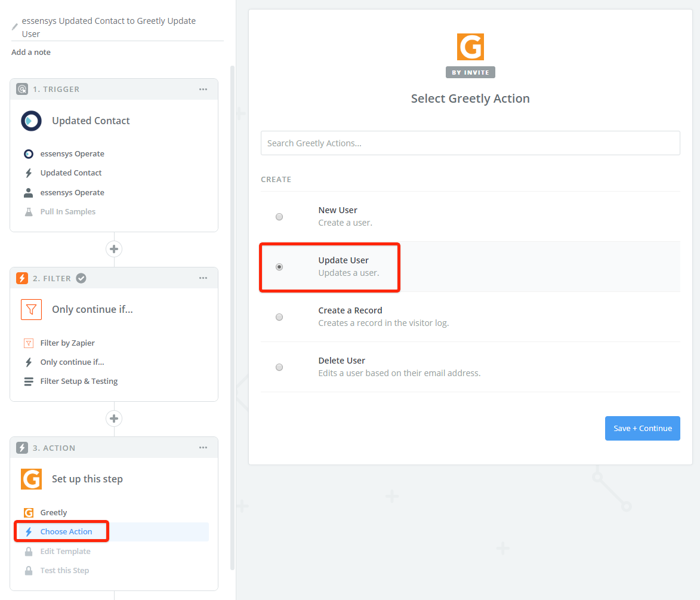This screenshot has height=600, width=700.
Task: Open the Greetly app selection in Action
Action: [54, 512]
